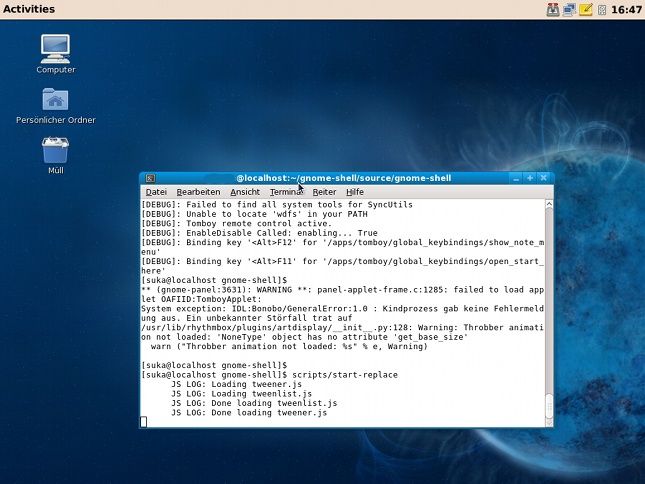Open the Tomboy notes tray icon

(585, 9)
